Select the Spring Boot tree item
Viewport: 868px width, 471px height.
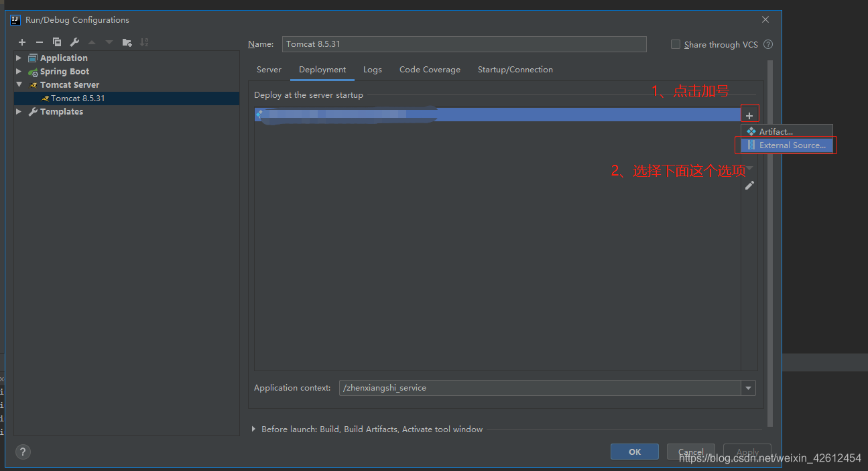tap(64, 72)
